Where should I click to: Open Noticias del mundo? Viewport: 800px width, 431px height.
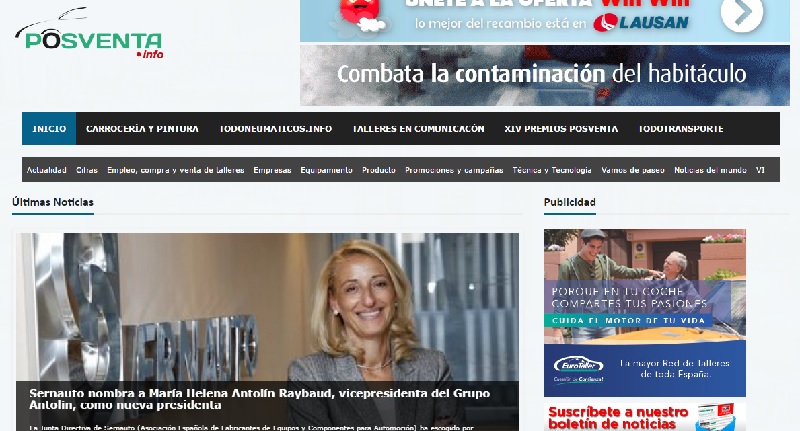point(710,170)
